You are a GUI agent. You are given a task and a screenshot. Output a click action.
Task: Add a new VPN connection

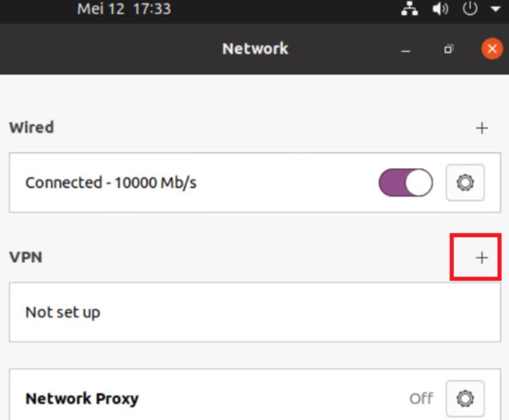pos(482,257)
